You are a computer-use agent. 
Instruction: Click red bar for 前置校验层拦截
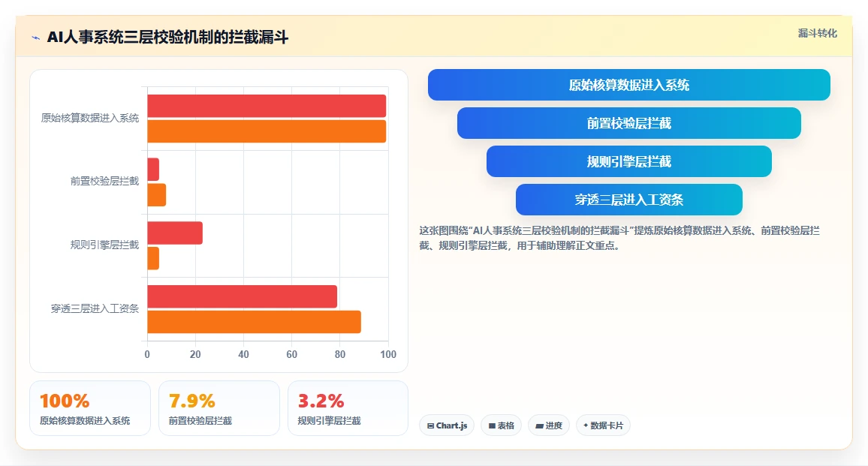[153, 170]
